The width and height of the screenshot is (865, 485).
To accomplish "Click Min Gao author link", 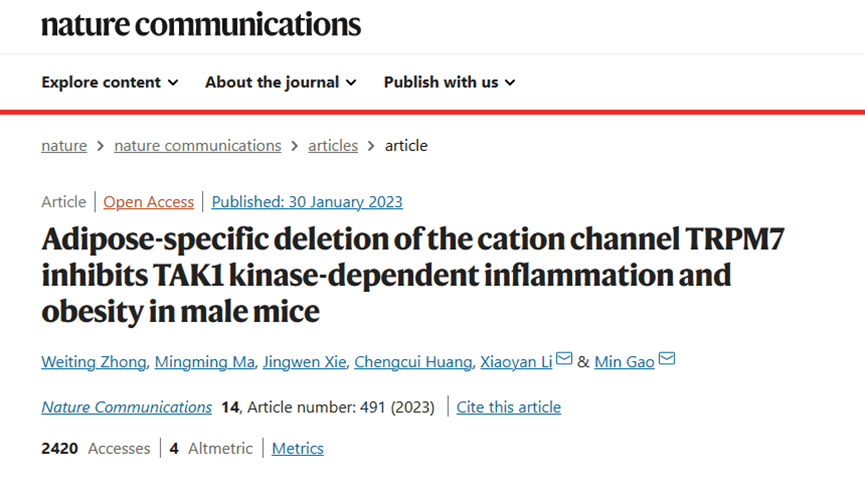I will click(x=624, y=362).
